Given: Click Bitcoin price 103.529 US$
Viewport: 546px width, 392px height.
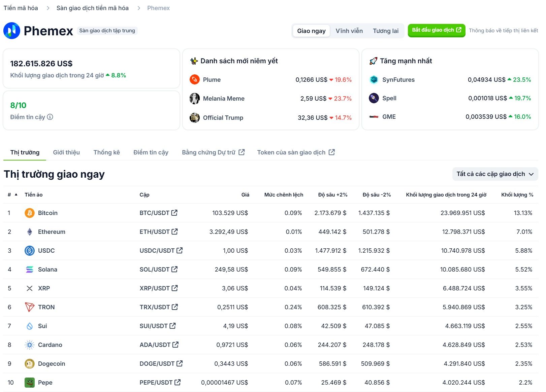Looking at the screenshot, I should (x=230, y=213).
